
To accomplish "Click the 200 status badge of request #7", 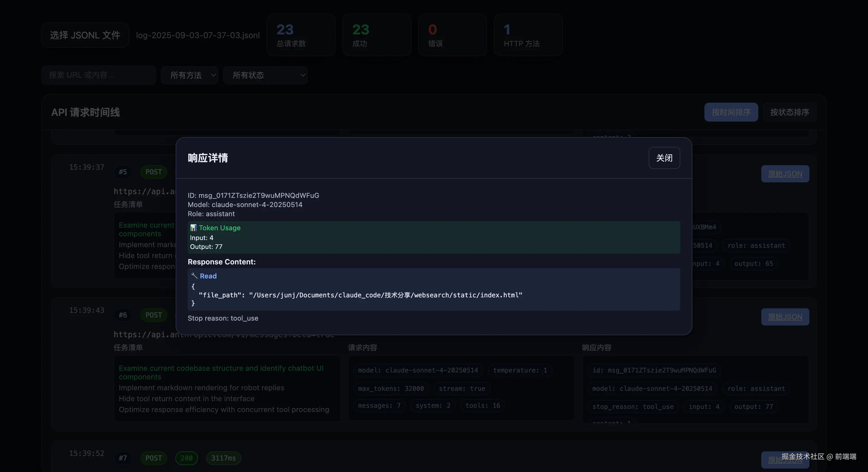I will coord(187,458).
